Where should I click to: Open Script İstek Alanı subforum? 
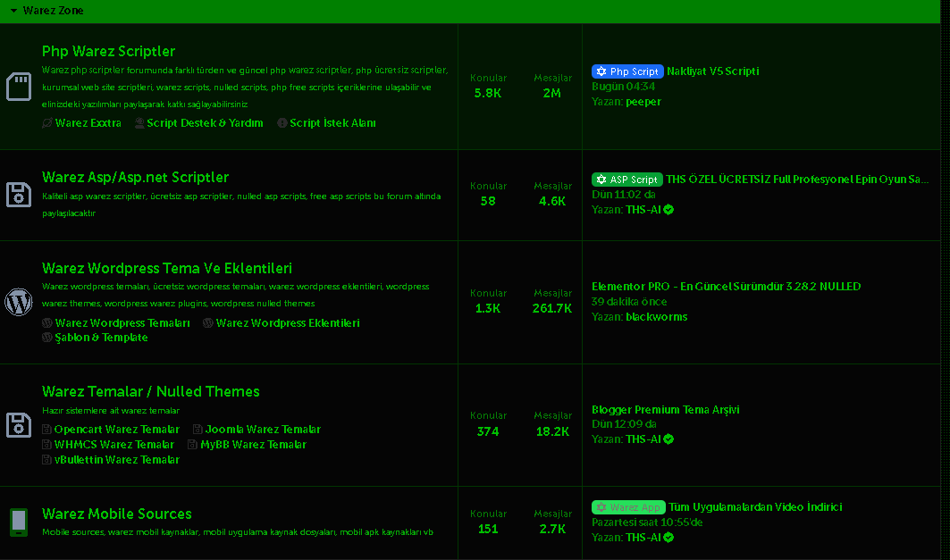(x=332, y=123)
